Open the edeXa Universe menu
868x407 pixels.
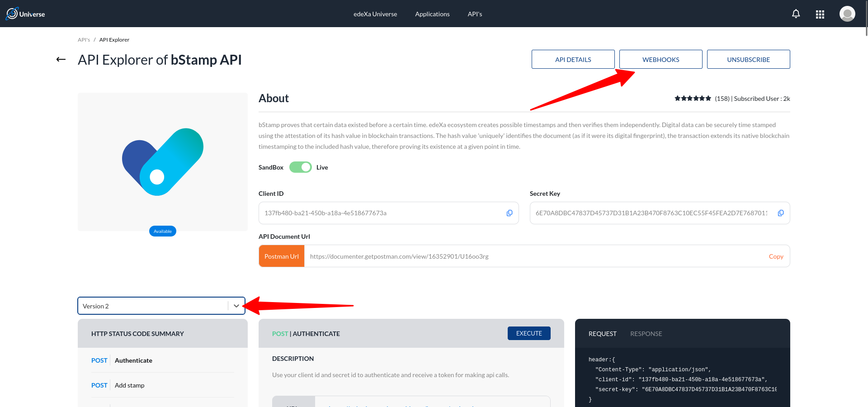coord(375,14)
